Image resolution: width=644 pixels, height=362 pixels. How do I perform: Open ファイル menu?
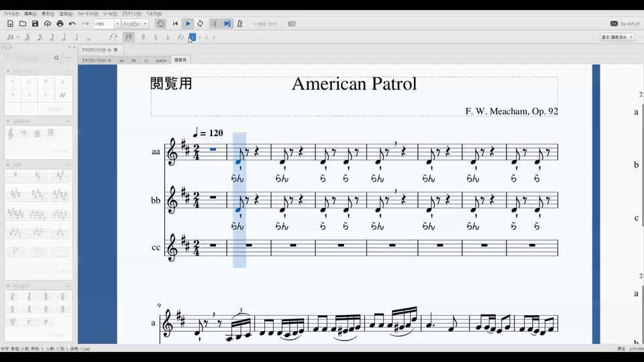(x=11, y=13)
